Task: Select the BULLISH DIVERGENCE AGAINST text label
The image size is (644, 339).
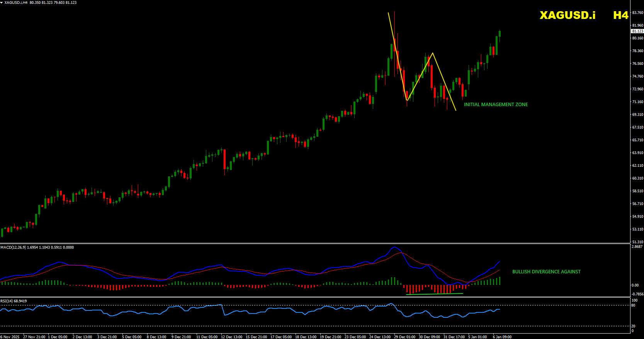Action: (x=546, y=272)
